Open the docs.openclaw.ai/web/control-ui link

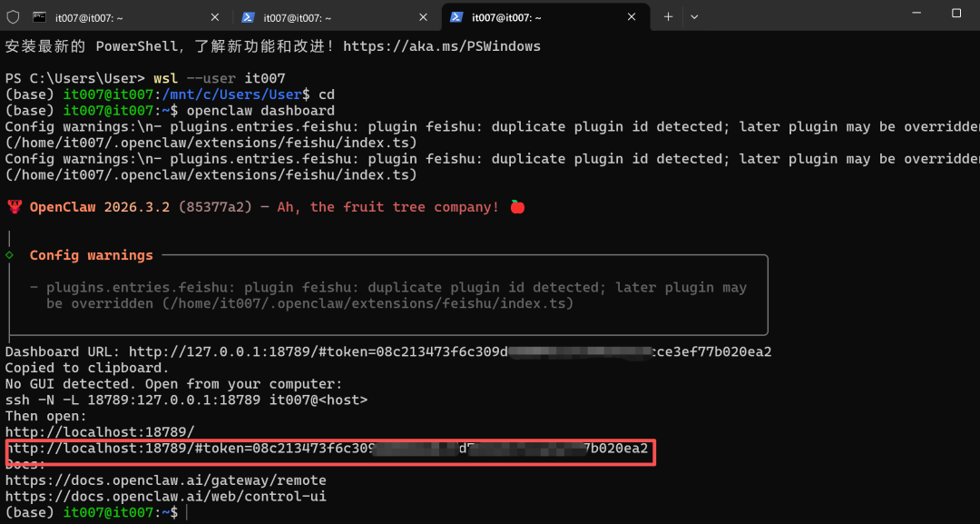click(166, 497)
